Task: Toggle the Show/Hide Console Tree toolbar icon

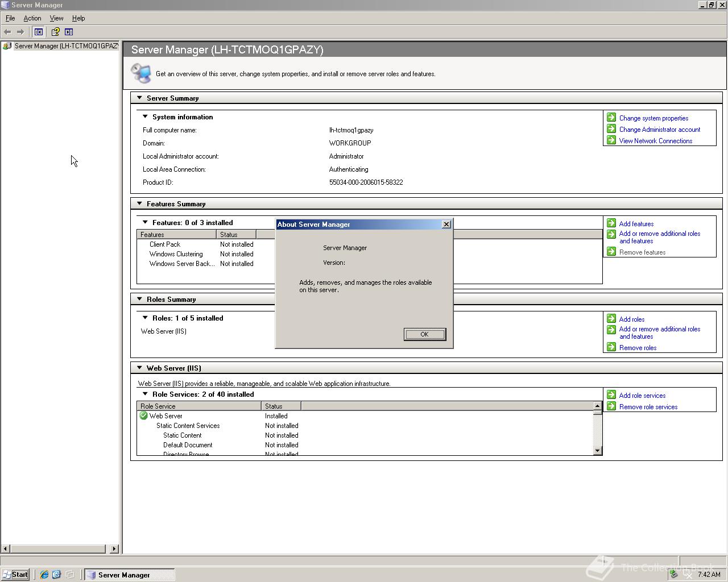Action: tap(39, 32)
